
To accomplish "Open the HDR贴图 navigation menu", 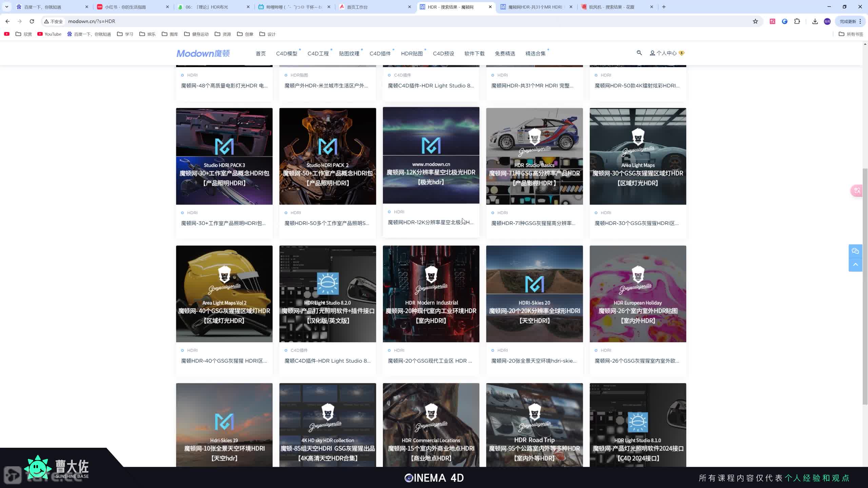I will (x=412, y=54).
